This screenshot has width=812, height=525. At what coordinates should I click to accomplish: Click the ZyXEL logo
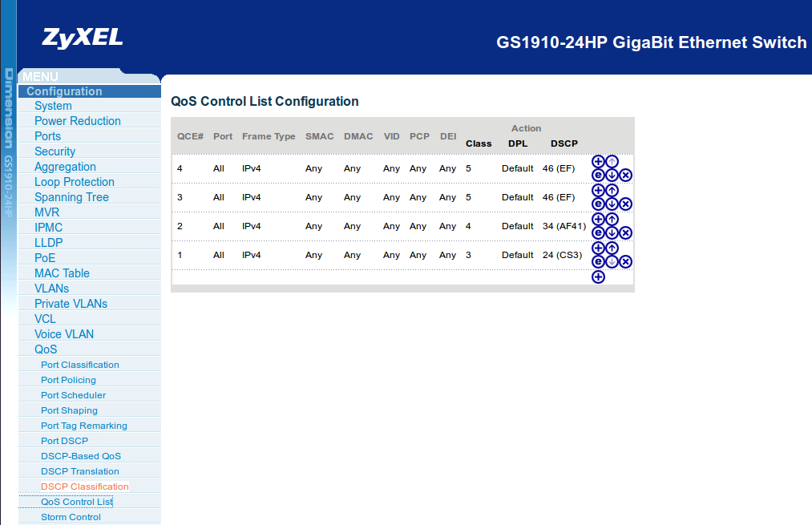click(x=83, y=38)
